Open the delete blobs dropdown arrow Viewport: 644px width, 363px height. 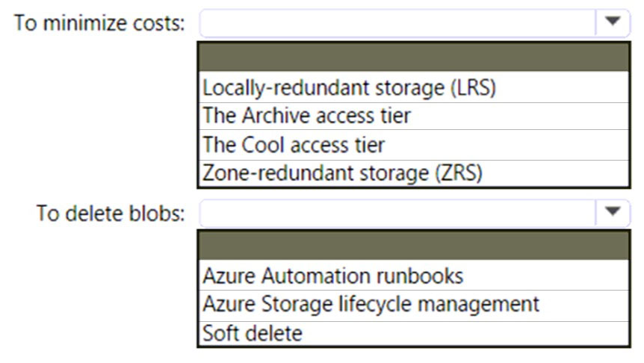[x=613, y=211]
